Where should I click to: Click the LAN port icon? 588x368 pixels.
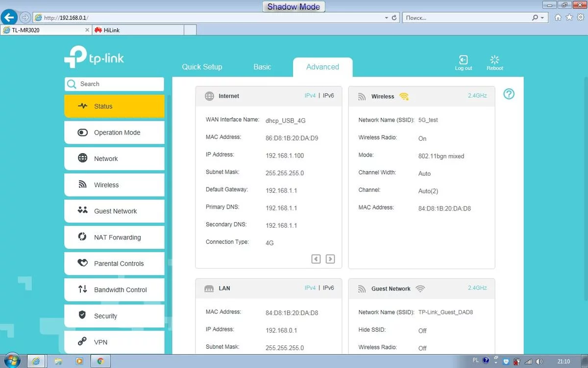pos(209,289)
